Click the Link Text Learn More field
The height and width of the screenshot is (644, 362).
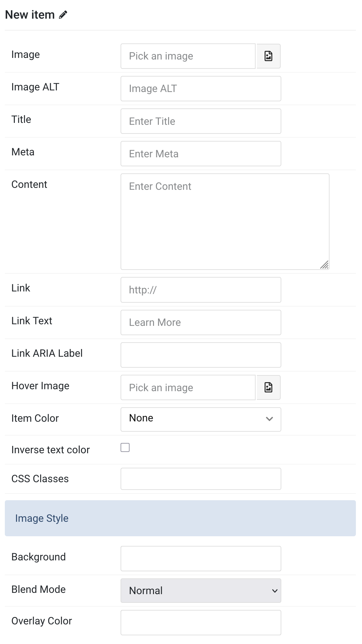201,322
